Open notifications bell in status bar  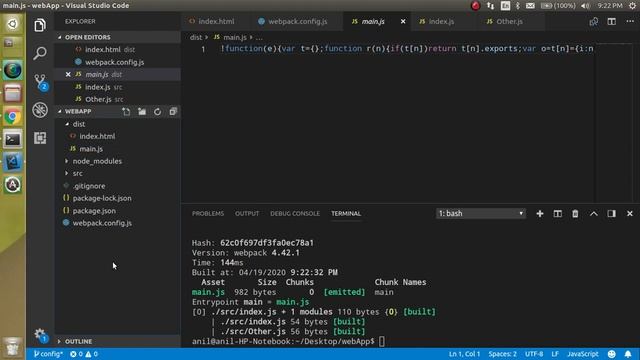click(628, 354)
